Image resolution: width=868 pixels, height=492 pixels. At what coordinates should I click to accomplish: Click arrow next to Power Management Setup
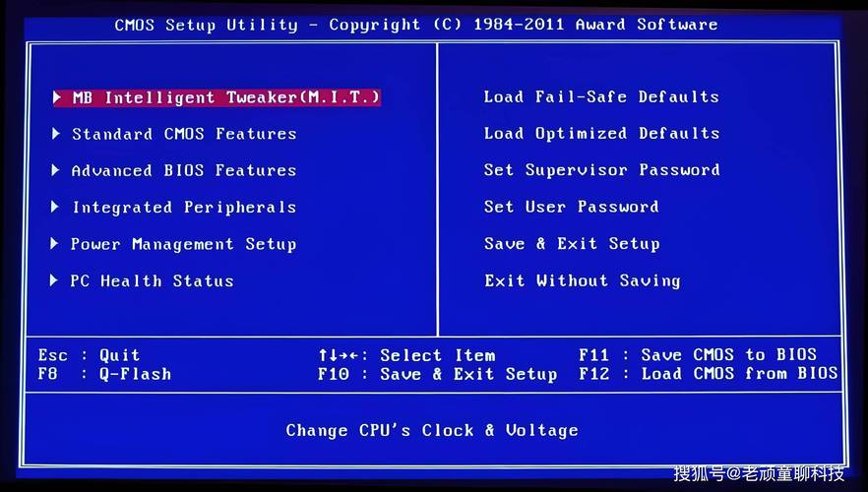55,244
